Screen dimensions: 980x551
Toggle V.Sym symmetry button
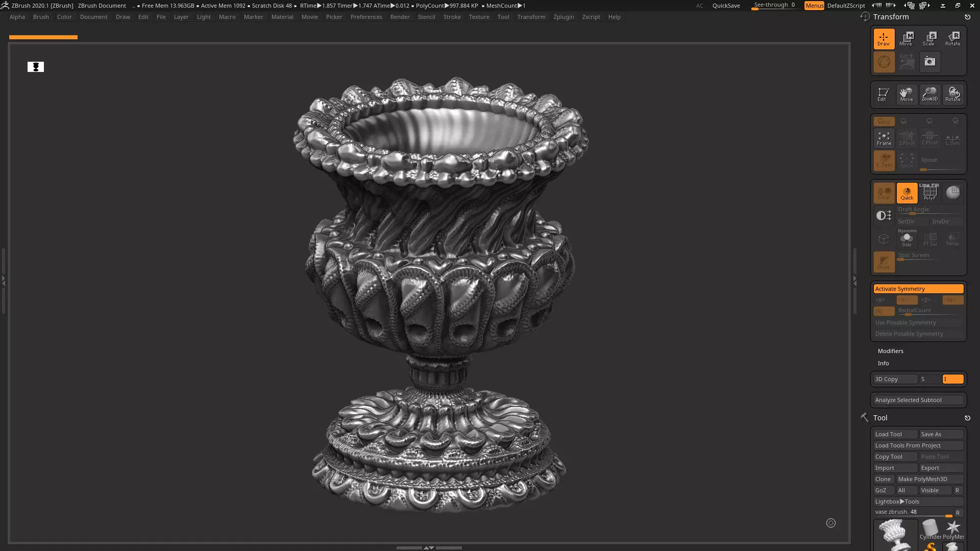point(884,161)
